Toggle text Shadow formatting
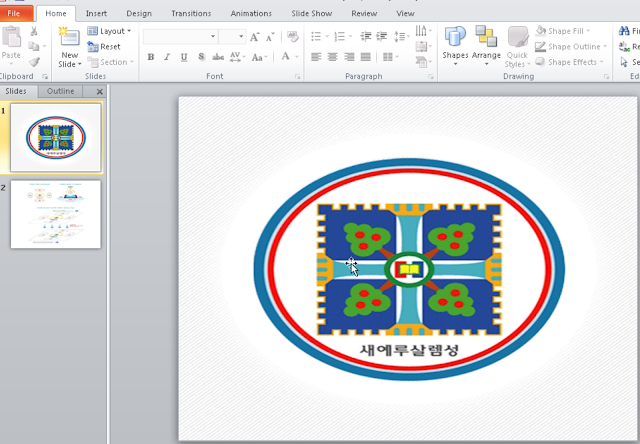Screen dimensions: 640x444 click(x=201, y=57)
